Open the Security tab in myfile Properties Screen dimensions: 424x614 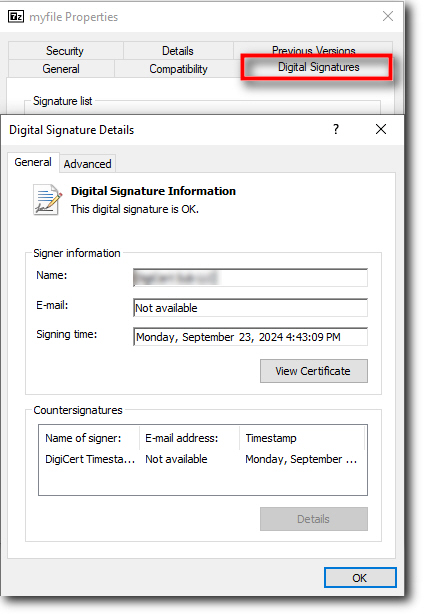tap(65, 51)
